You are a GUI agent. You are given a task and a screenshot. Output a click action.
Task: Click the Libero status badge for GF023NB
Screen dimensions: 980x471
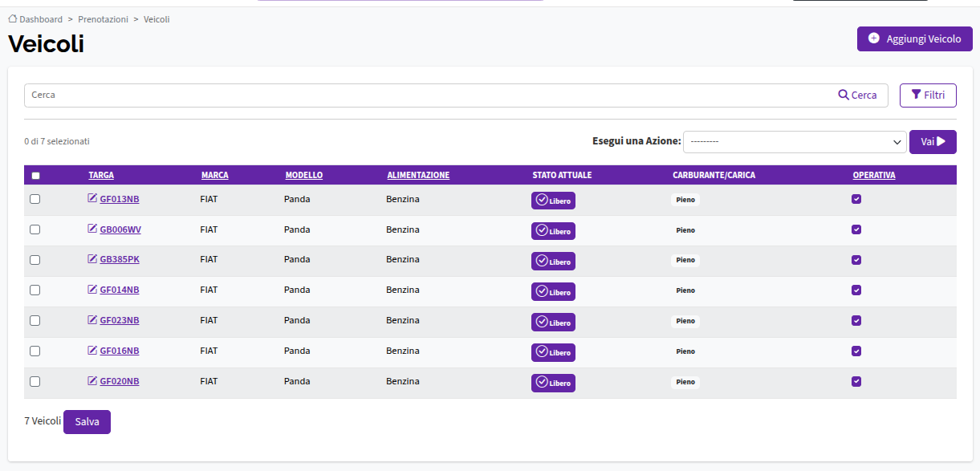coord(553,322)
